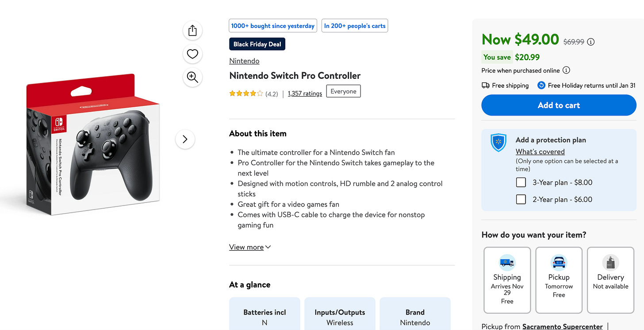Open the 1,357 ratings link
Screen dimensions: 644x330
pos(305,93)
